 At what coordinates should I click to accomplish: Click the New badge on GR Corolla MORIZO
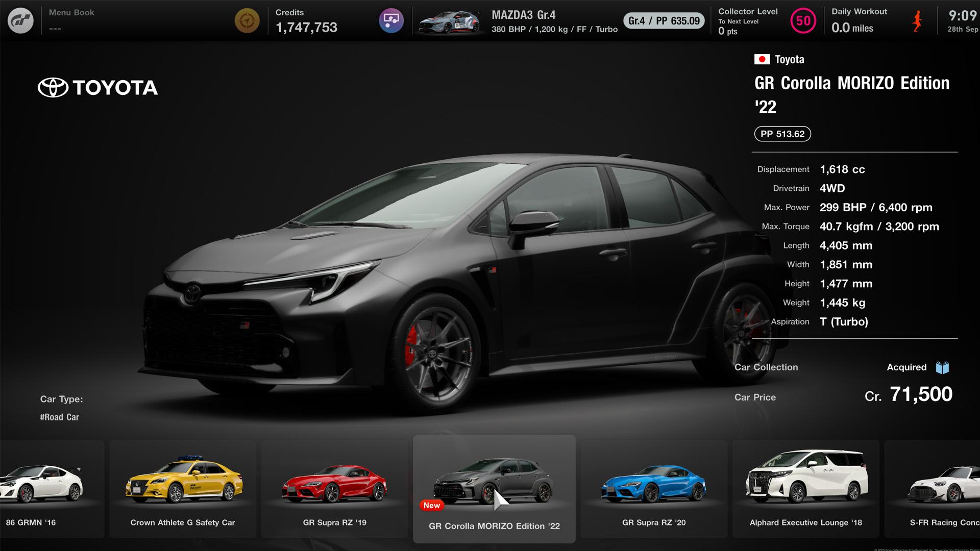[431, 505]
